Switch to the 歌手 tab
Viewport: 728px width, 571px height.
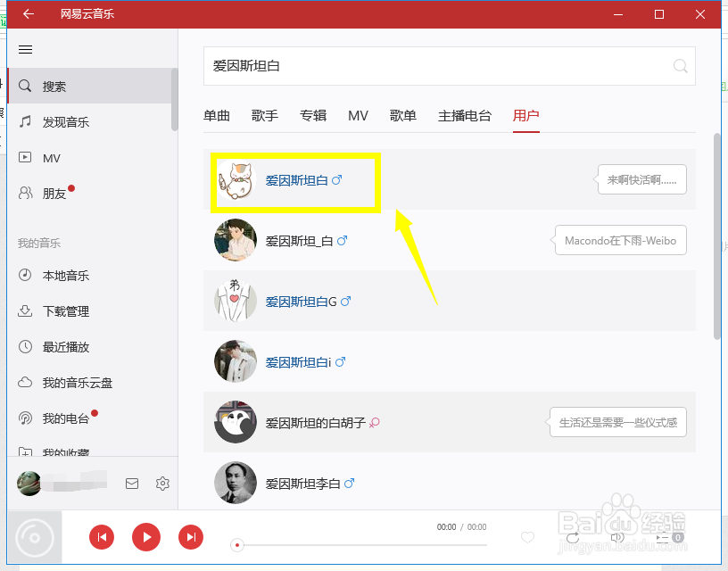[x=264, y=115]
